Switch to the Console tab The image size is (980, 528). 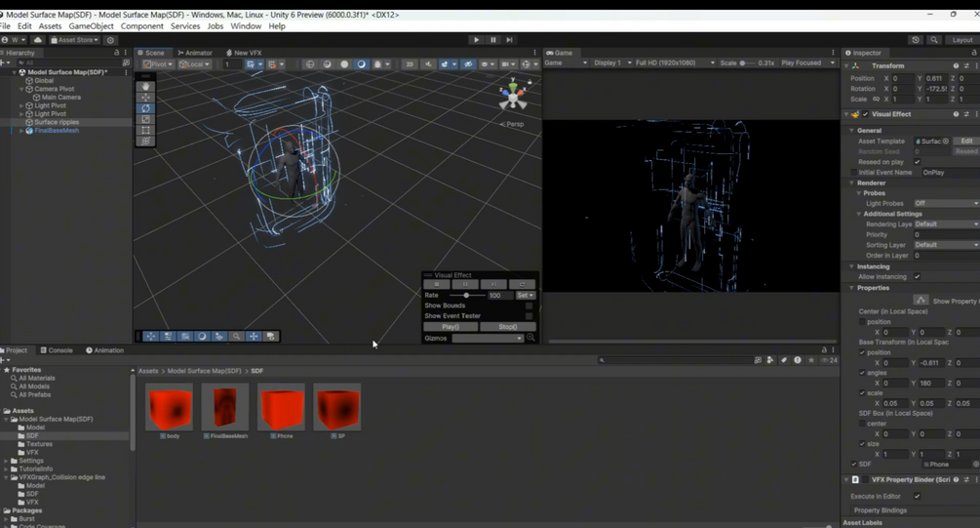(57, 350)
